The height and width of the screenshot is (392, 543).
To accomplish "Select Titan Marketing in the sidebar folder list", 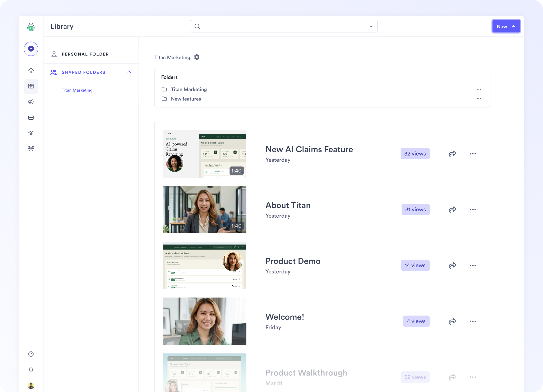I will click(77, 90).
